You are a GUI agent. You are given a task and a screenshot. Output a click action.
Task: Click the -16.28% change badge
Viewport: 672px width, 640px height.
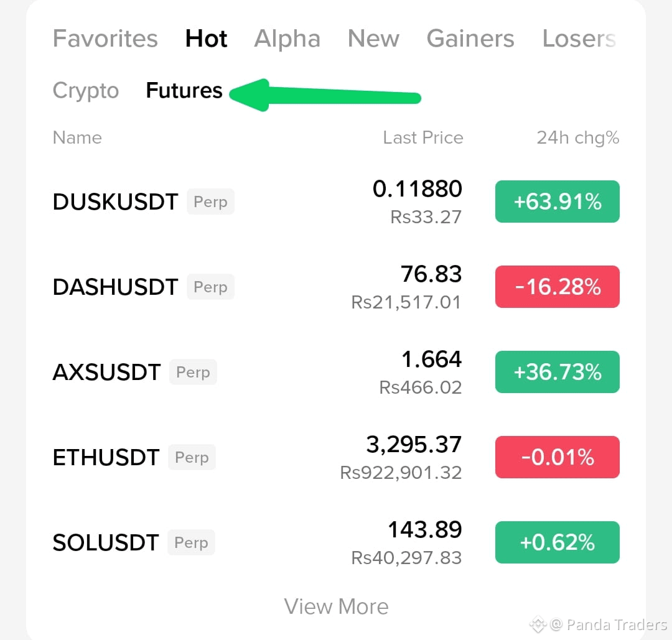click(557, 287)
